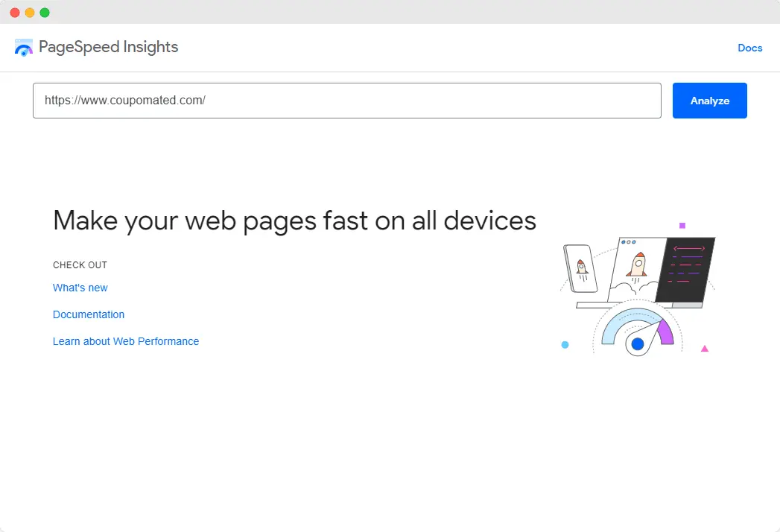Select the coupomated.com URL text
The width and height of the screenshot is (780, 532).
(x=124, y=100)
